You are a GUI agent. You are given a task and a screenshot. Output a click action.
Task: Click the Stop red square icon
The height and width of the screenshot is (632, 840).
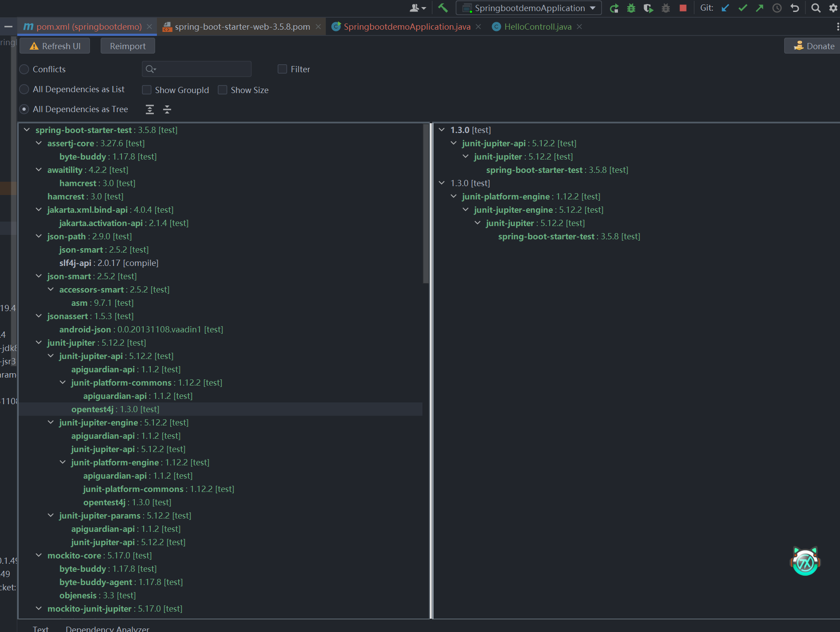point(683,8)
